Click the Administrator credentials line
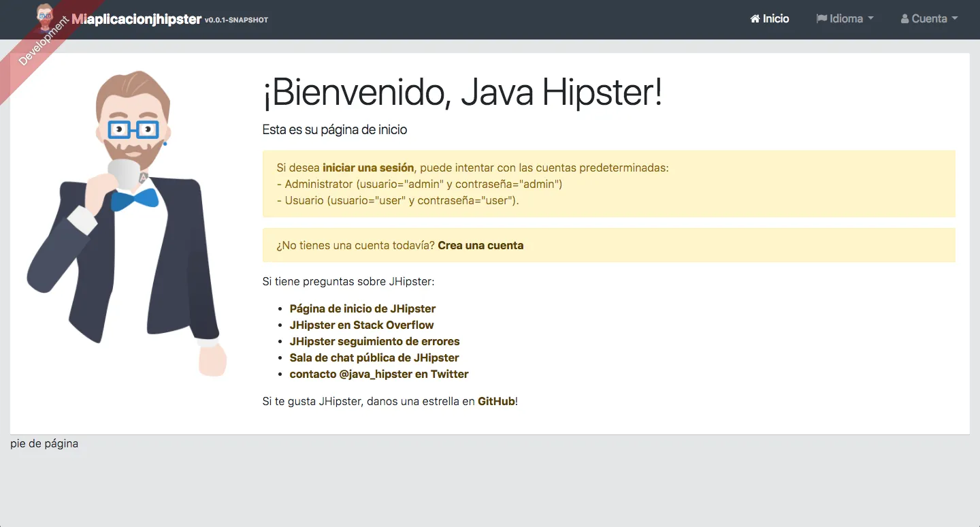980x527 pixels. (x=419, y=184)
